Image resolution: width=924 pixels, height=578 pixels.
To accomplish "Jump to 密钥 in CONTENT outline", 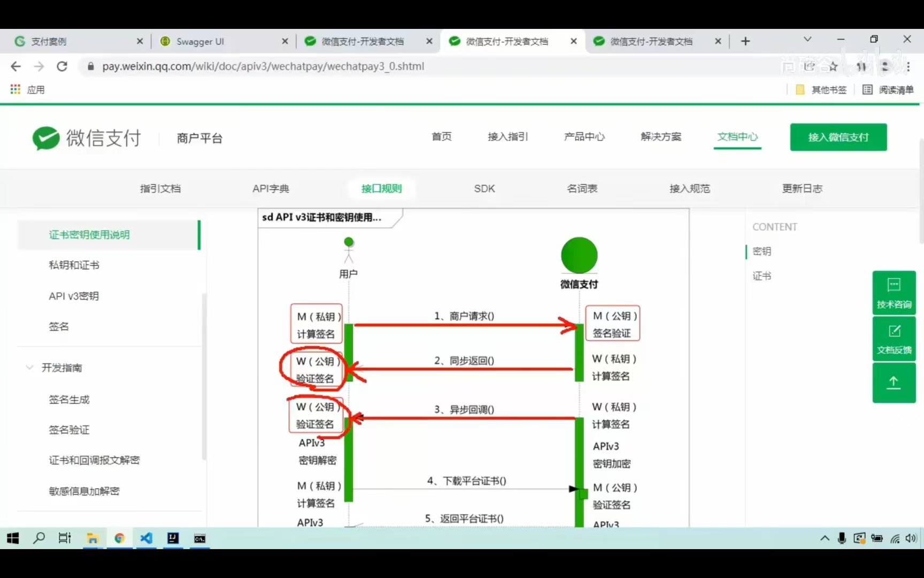I will (x=762, y=251).
